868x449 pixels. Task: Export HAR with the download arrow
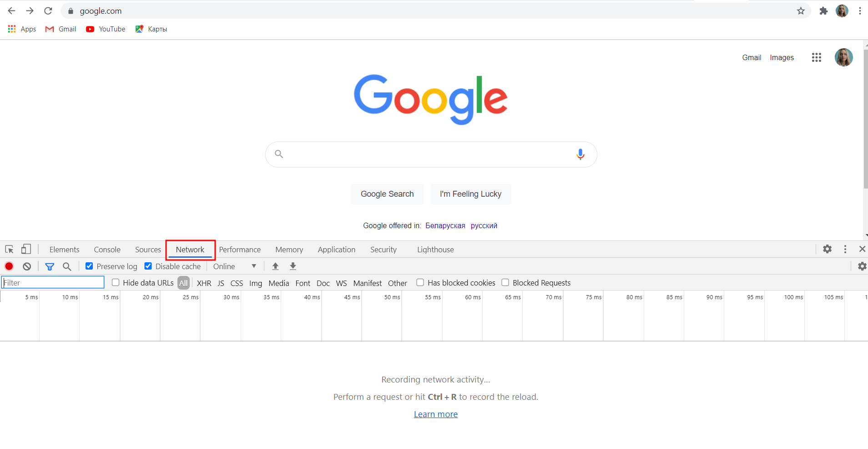pyautogui.click(x=293, y=266)
